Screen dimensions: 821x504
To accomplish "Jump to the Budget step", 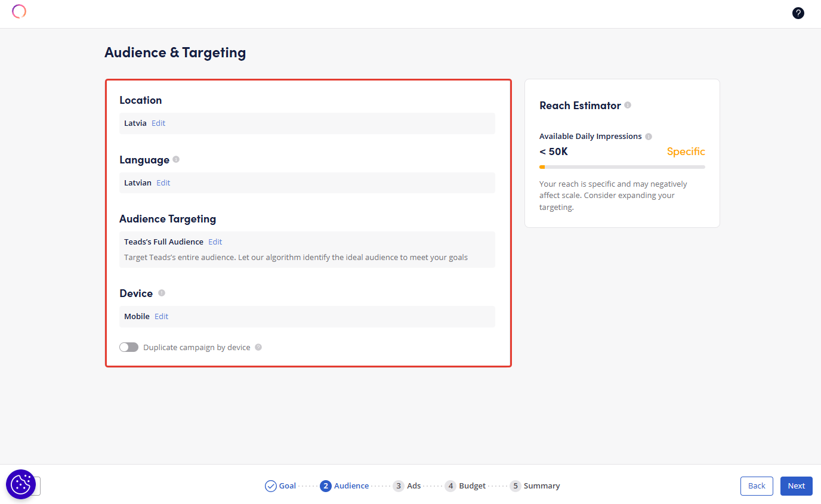I will coord(465,486).
